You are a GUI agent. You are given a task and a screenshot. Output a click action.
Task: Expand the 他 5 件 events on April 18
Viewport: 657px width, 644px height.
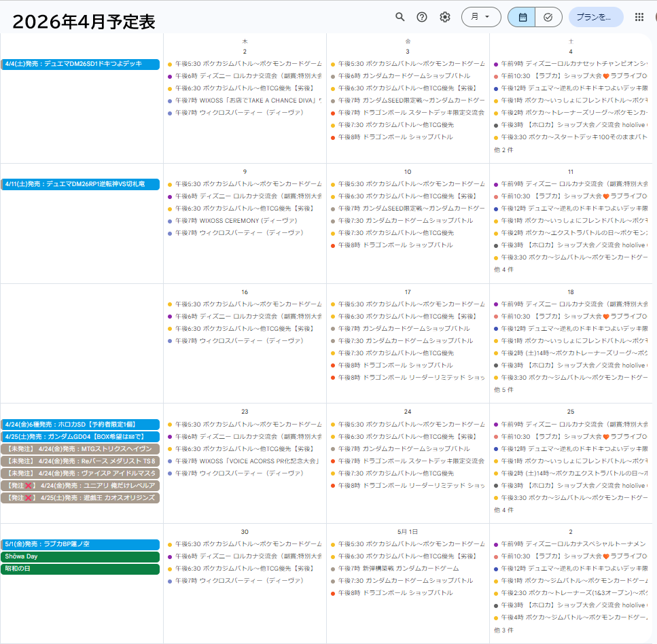pos(503,390)
